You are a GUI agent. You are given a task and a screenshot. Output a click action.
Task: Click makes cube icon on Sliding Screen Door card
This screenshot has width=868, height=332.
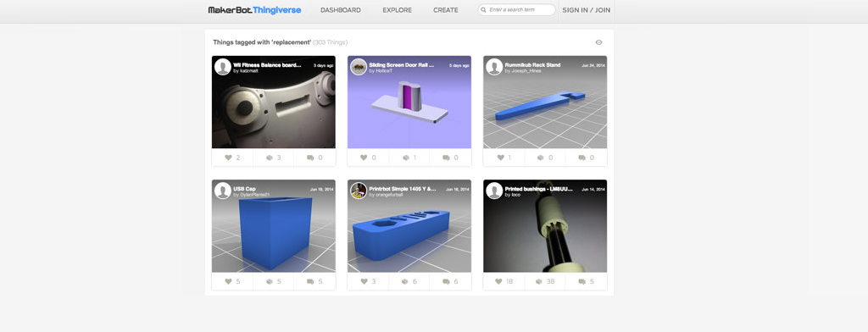click(x=406, y=158)
